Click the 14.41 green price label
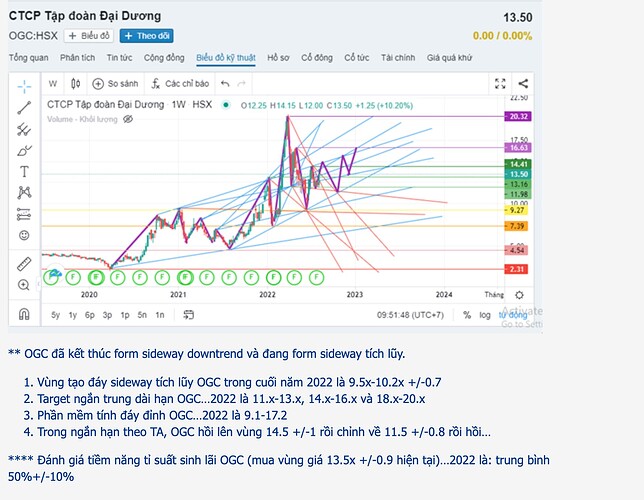This screenshot has height=500, width=644. point(518,164)
